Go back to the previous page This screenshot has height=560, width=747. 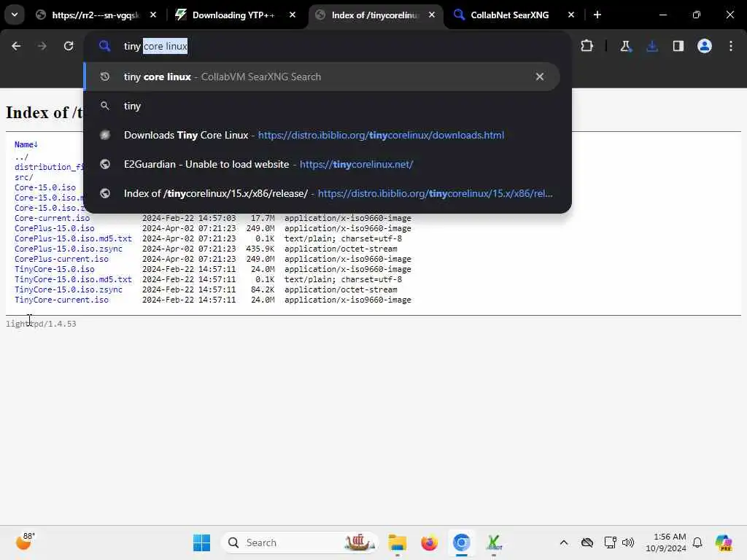pos(16,46)
